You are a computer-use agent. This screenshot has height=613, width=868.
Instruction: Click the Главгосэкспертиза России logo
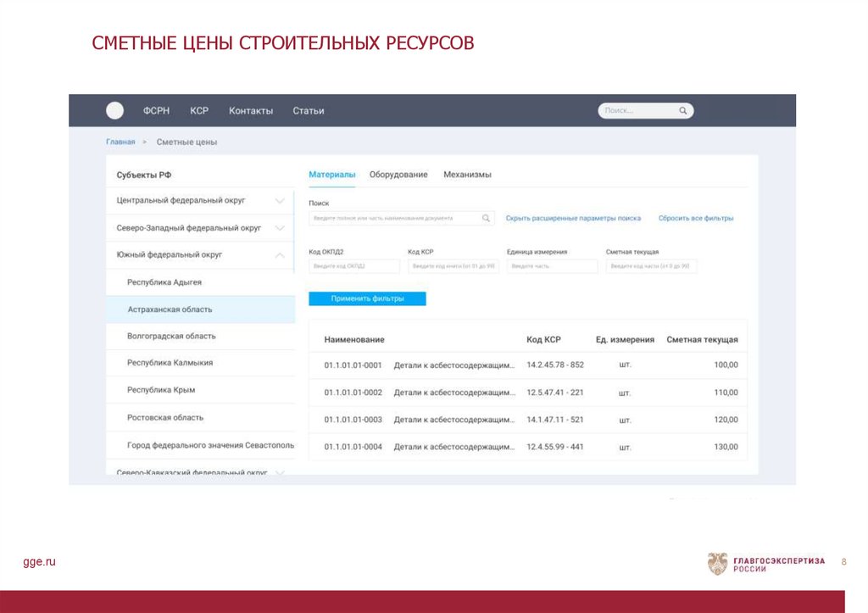765,564
